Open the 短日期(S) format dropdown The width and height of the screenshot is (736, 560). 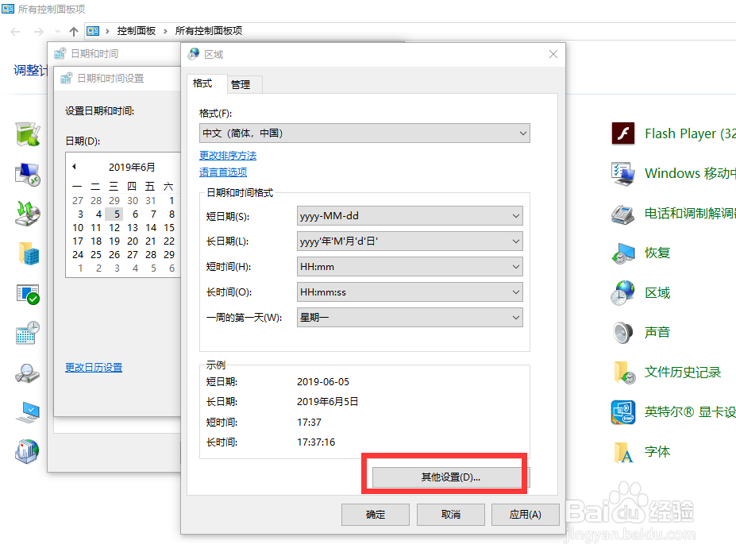pos(410,215)
